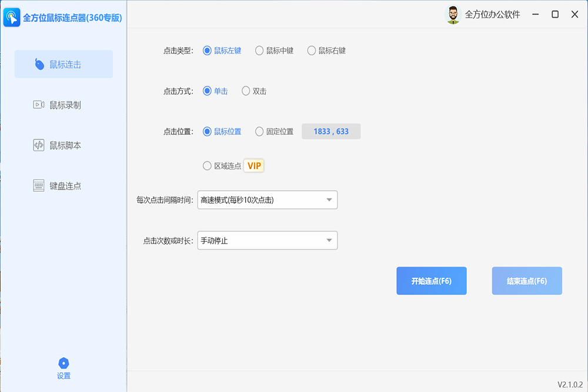Click the 全方位鼠标连点器(360专版) title text
The width and height of the screenshot is (588, 392).
72,18
